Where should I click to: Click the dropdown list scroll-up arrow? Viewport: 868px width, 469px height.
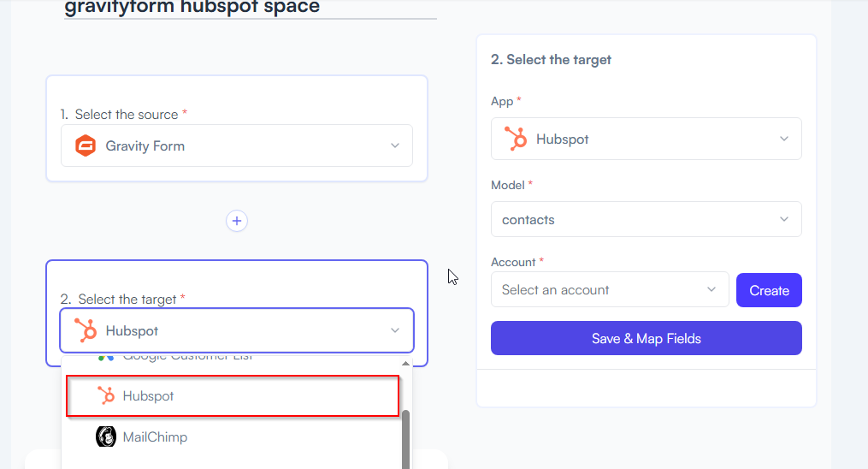tap(405, 364)
